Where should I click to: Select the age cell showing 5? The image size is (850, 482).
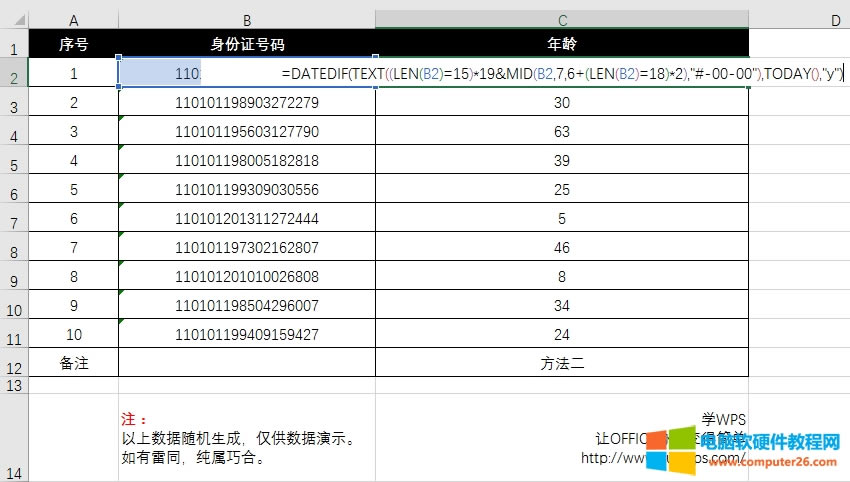click(x=562, y=218)
